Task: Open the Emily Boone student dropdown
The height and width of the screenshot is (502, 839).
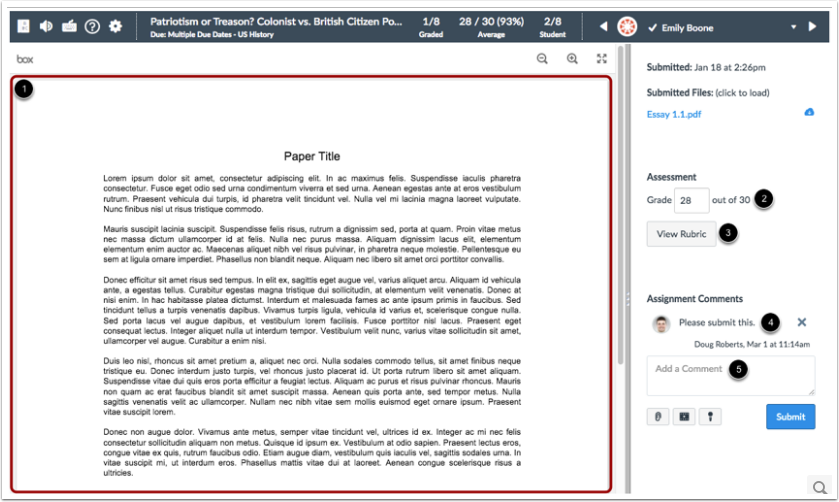Action: [722, 27]
